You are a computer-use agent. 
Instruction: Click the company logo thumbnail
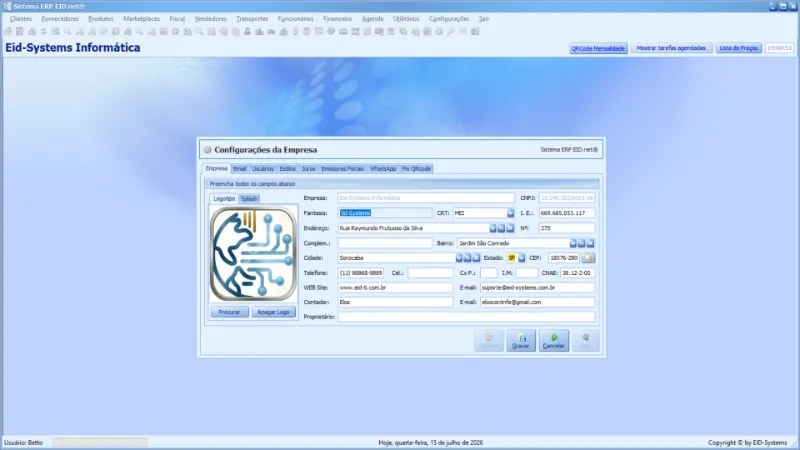(x=254, y=254)
